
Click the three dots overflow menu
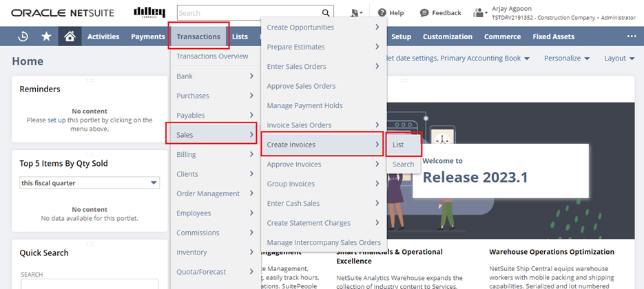[x=631, y=37]
